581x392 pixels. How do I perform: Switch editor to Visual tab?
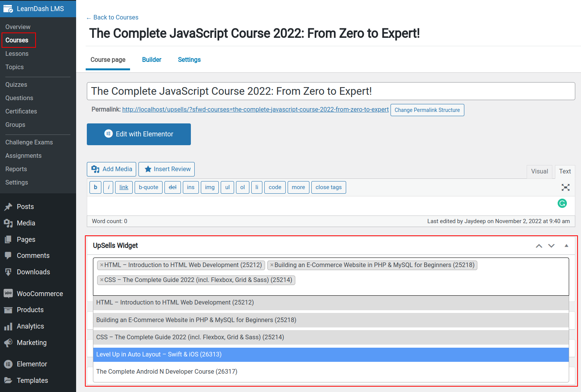539,172
